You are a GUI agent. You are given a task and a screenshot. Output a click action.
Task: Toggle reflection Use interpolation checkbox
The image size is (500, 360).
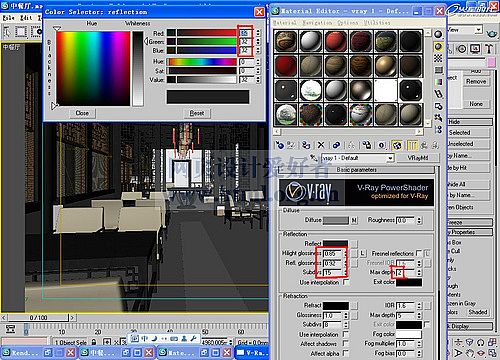(x=346, y=283)
